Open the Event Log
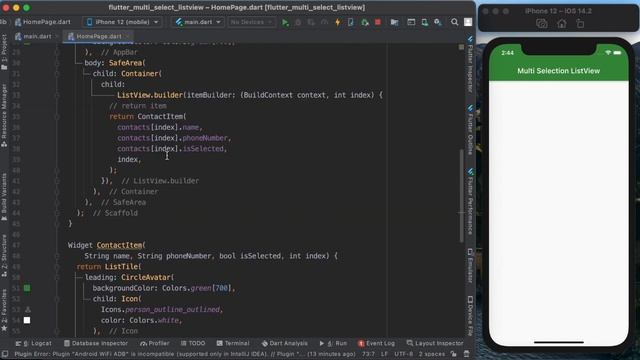Viewport: 640px width, 360px height. click(376, 343)
